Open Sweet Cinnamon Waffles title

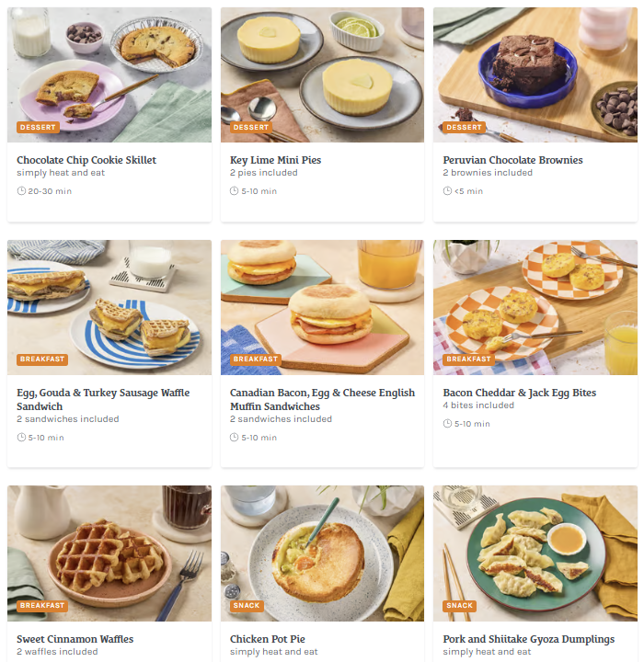pos(75,639)
